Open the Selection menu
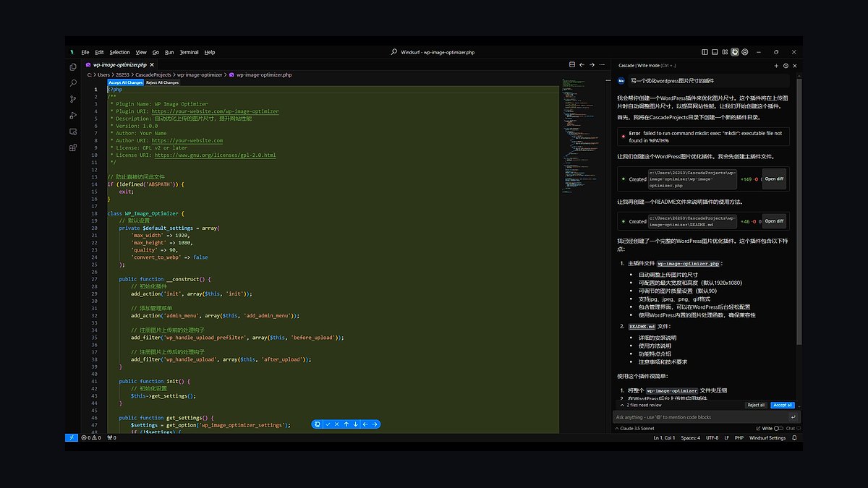 pos(119,52)
